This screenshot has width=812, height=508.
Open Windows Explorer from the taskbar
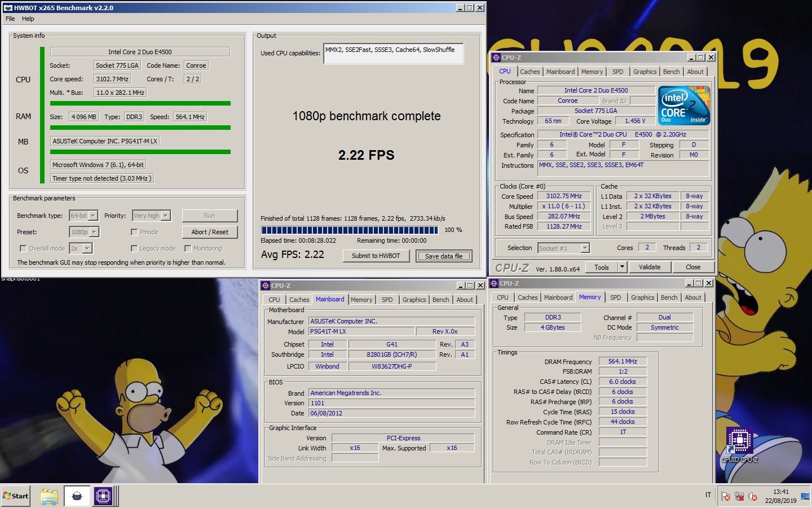[x=49, y=497]
